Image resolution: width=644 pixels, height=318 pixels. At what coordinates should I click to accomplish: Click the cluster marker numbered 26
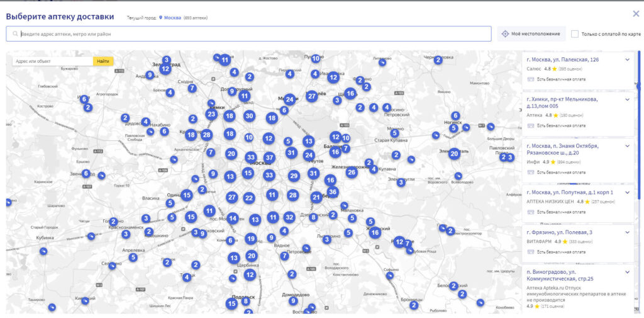point(352,172)
